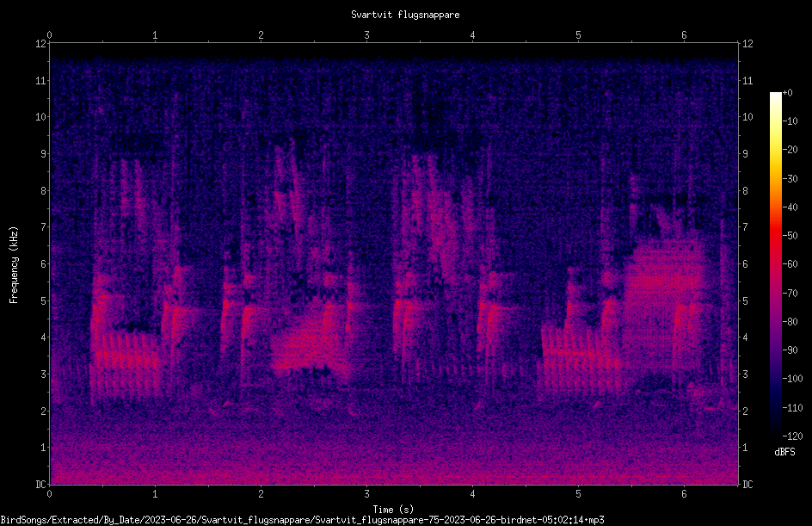The height and width of the screenshot is (526, 812).
Task: Click 'DC' on the left frequency axis
Action: pyautogui.click(x=41, y=485)
